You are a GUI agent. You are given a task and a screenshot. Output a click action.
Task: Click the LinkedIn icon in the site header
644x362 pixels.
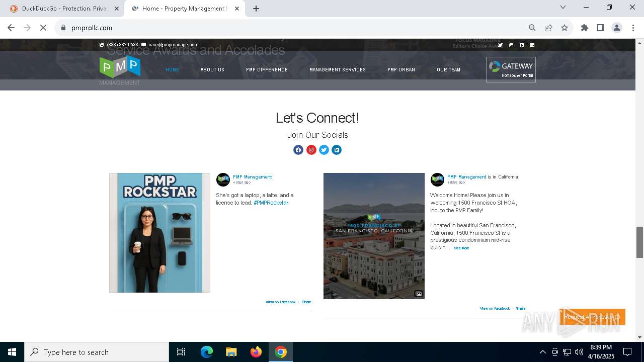(x=532, y=45)
